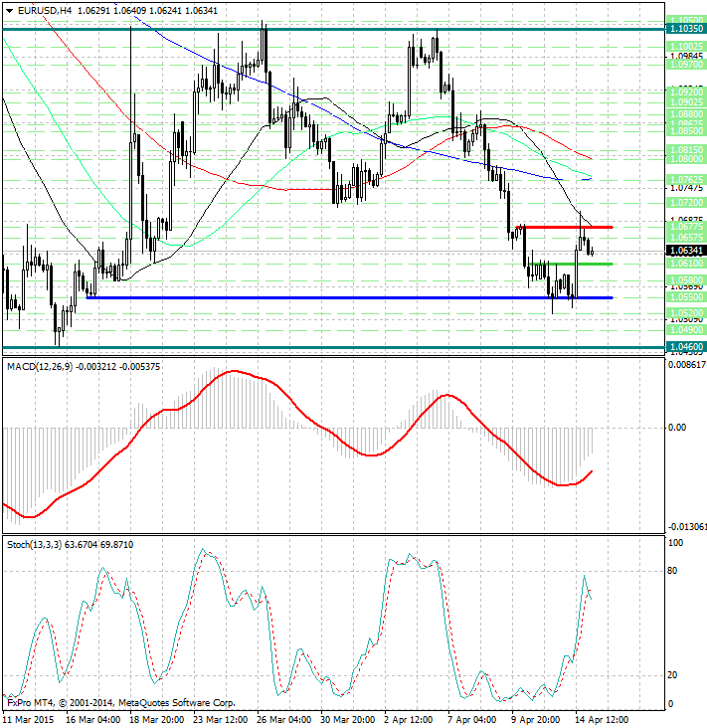This screenshot has width=707, height=728.
Task: Click the 1.08150 price level label
Action: pyautogui.click(x=686, y=150)
